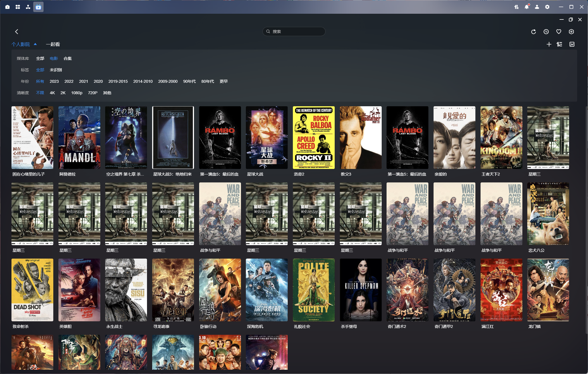Select the highlighted TV video app icon
Screen dimensions: 588x374
point(38,7)
